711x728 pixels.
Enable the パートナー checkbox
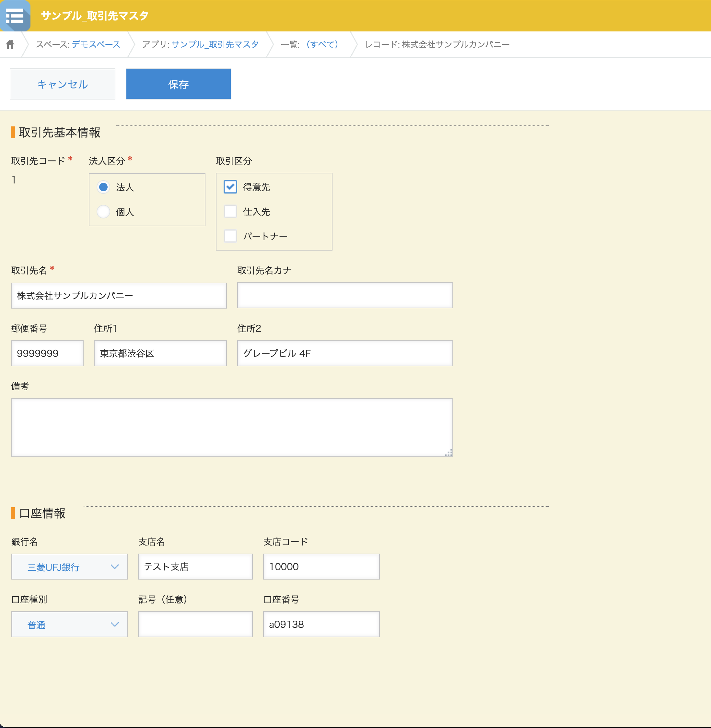point(230,236)
